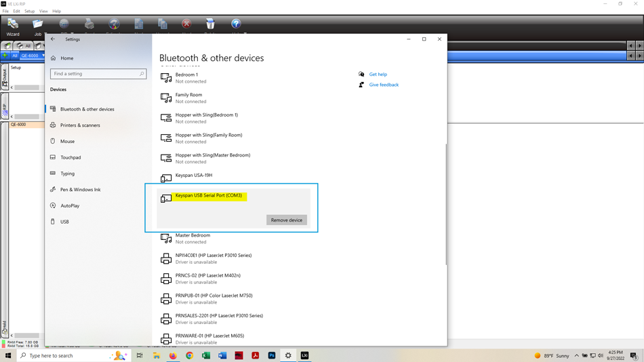Image resolution: width=644 pixels, height=362 pixels.
Task: Click the Job folder toolbar icon
Action: tap(38, 26)
